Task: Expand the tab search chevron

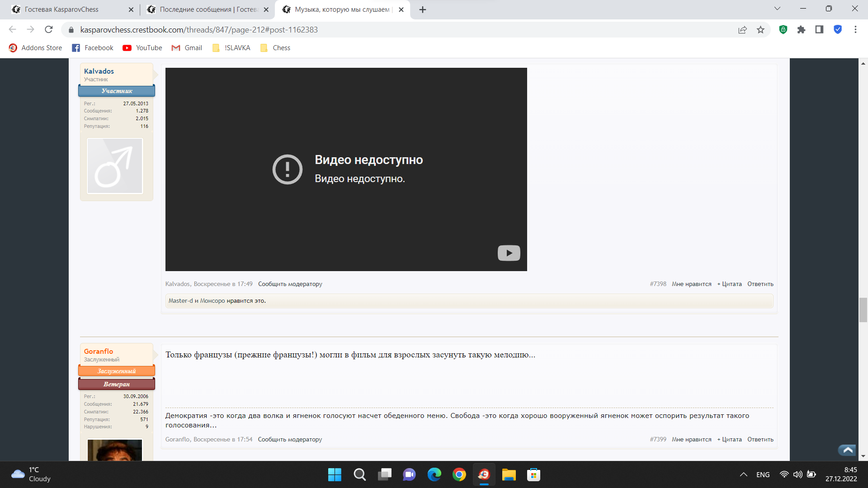Action: (777, 9)
